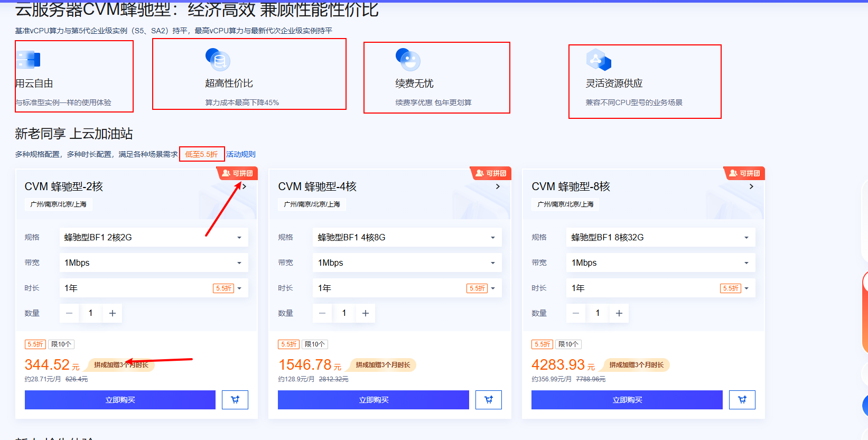Click 立即购买 for CVM 蜂驰型-8核
The width and height of the screenshot is (868, 440).
pos(627,400)
